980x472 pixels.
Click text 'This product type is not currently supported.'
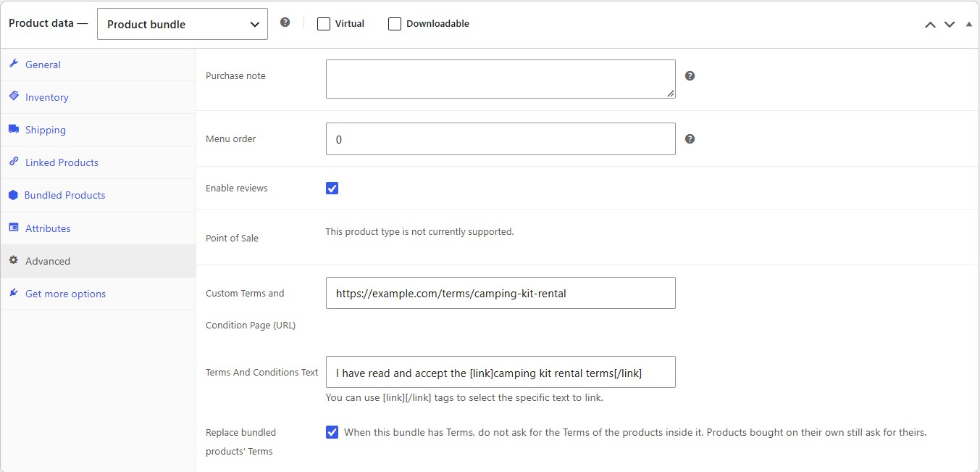[x=419, y=232]
